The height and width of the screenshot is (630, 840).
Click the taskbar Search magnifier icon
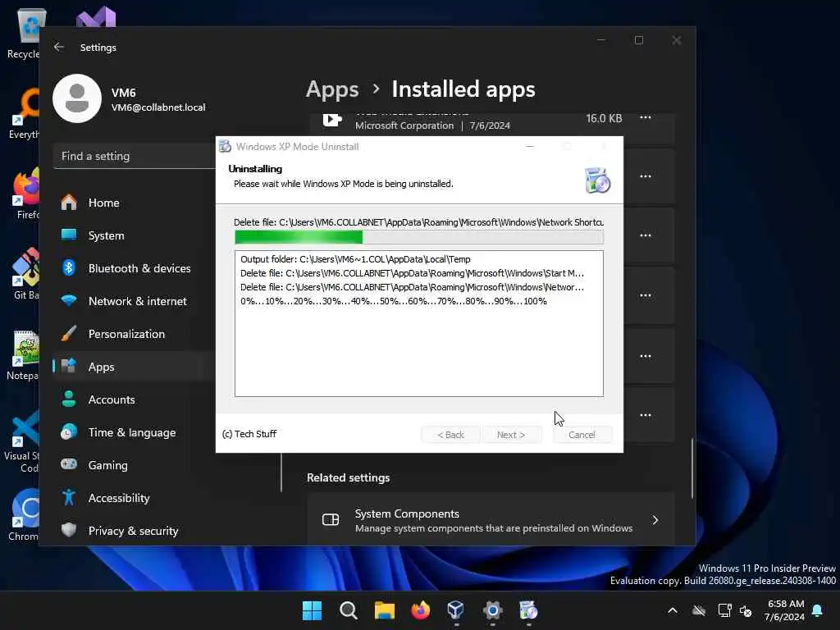(348, 610)
